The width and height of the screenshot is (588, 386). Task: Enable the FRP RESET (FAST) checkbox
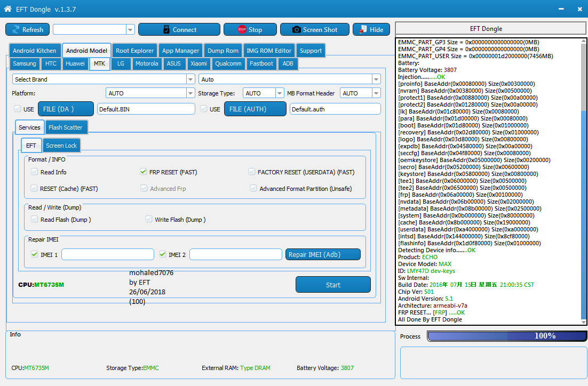coord(143,172)
